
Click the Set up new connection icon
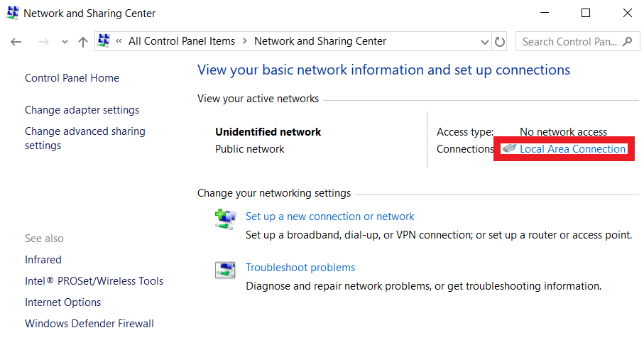pyautogui.click(x=225, y=219)
